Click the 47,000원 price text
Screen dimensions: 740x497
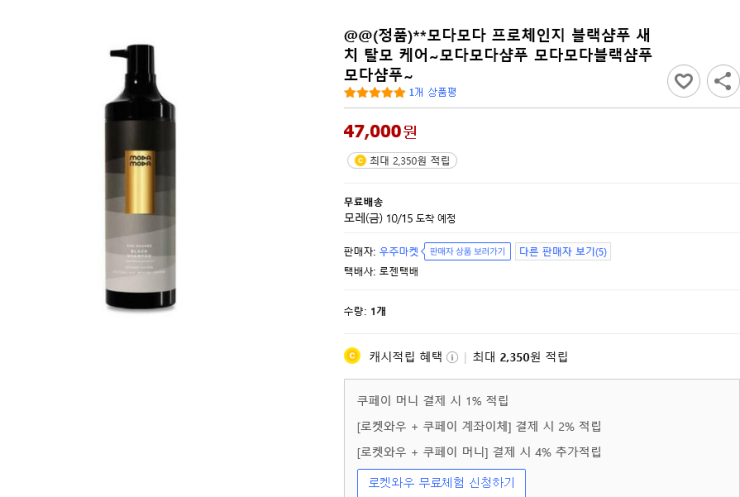tap(380, 131)
